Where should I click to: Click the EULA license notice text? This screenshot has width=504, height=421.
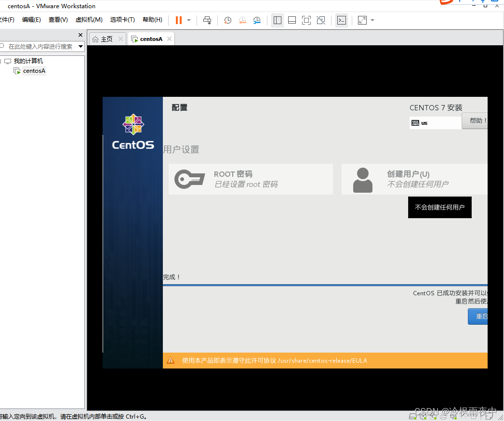pos(275,361)
